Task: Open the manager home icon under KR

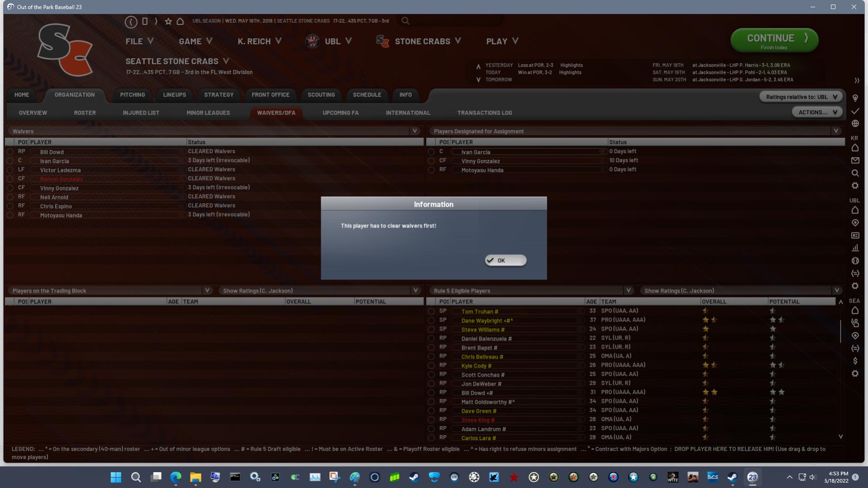Action: [855, 148]
